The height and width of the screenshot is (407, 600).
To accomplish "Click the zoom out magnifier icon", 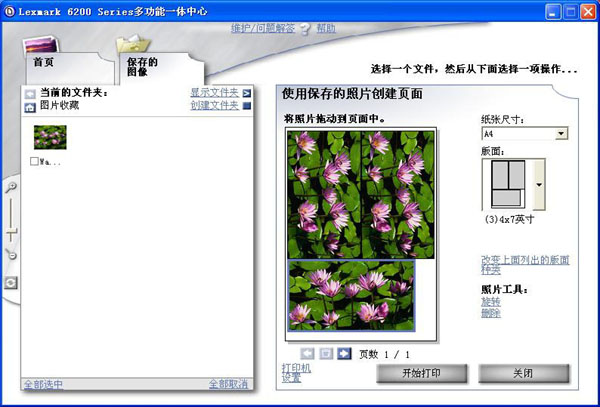I will (11, 256).
